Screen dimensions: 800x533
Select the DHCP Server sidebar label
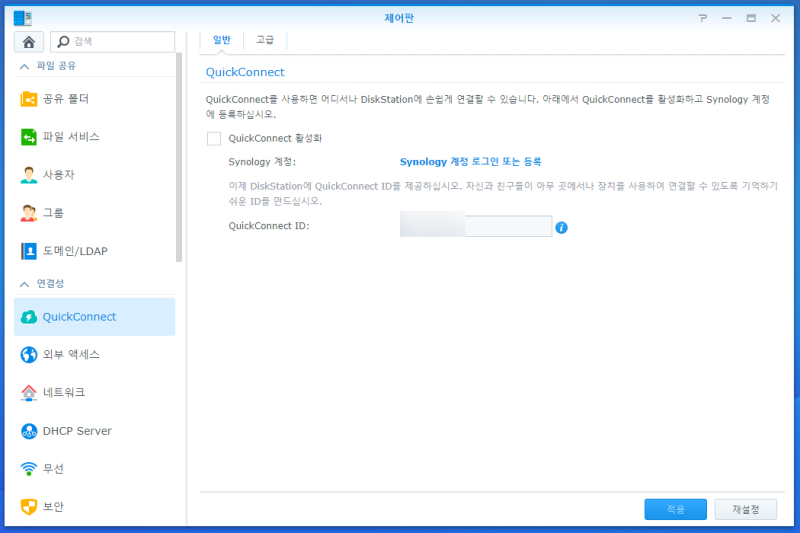(77, 431)
